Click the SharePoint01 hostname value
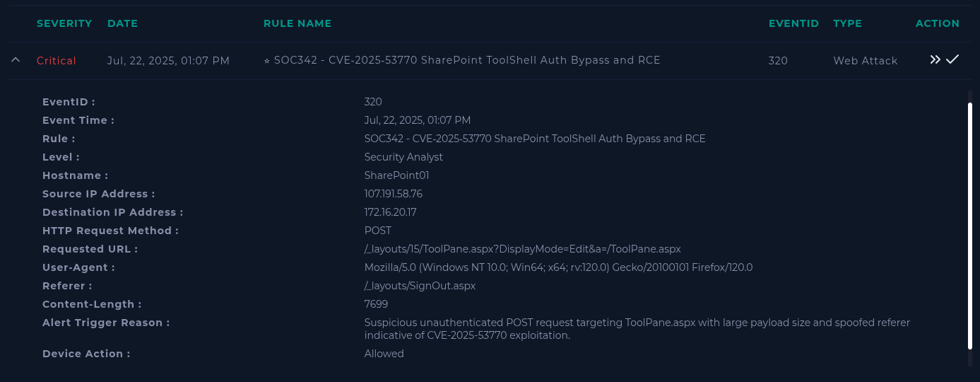980x382 pixels. (x=396, y=175)
